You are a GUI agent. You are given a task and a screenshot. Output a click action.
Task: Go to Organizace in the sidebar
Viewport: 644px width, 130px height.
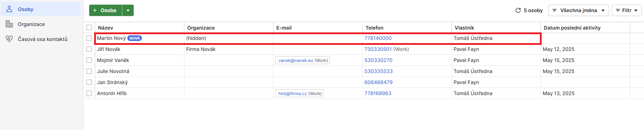point(31,24)
